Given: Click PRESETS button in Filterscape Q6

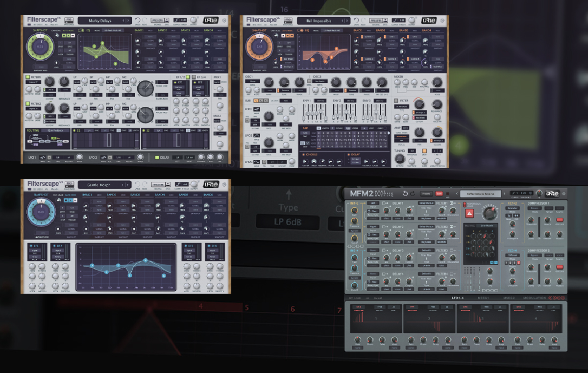Looking at the screenshot, I should (158, 184).
